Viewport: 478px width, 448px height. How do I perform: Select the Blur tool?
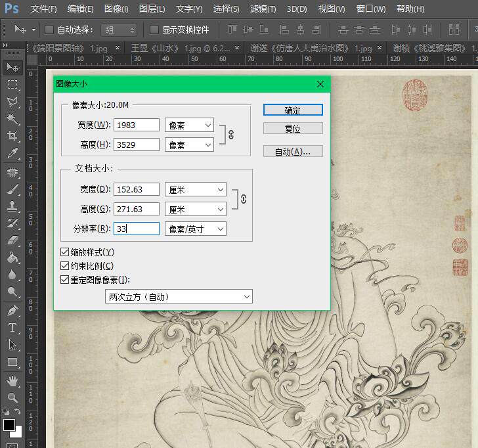(x=12, y=275)
